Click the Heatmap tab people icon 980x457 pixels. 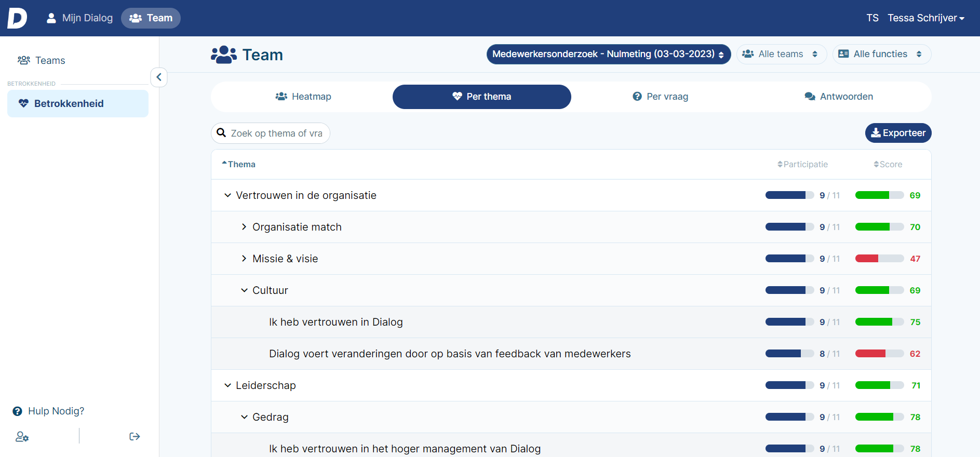[281, 97]
